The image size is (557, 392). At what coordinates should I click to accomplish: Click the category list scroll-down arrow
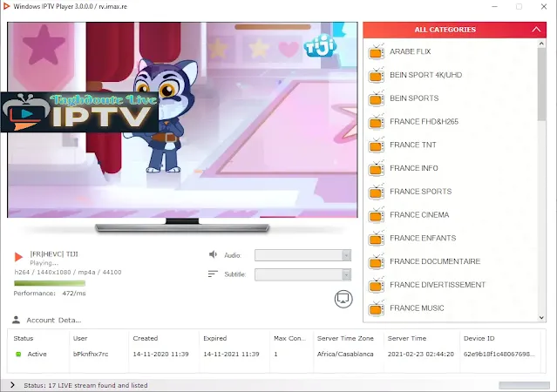coord(541,318)
